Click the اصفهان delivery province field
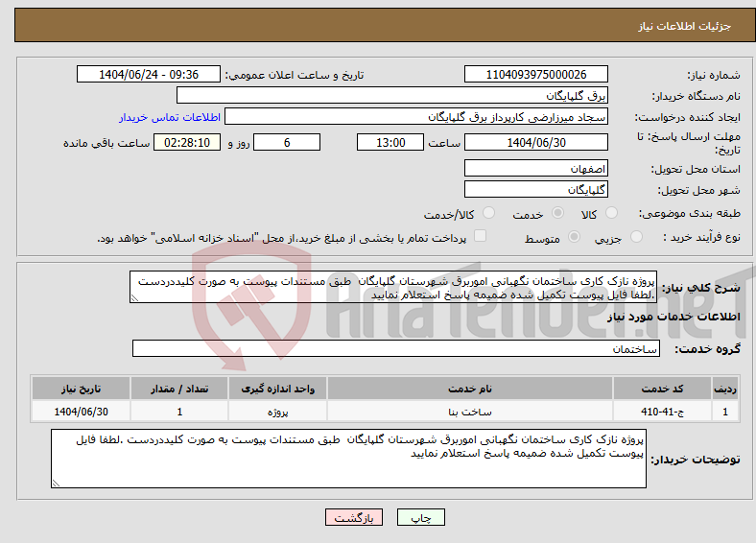This screenshot has width=756, height=543. 536,168
